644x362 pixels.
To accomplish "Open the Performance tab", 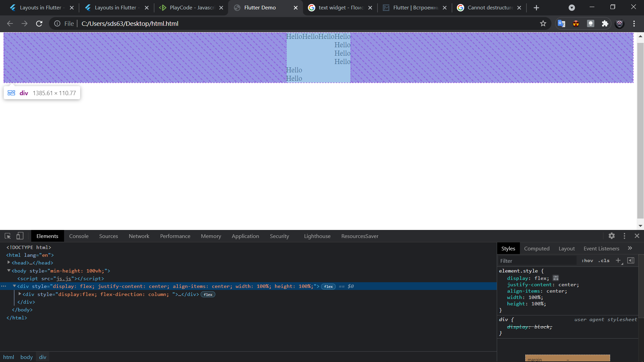I will coord(175,236).
